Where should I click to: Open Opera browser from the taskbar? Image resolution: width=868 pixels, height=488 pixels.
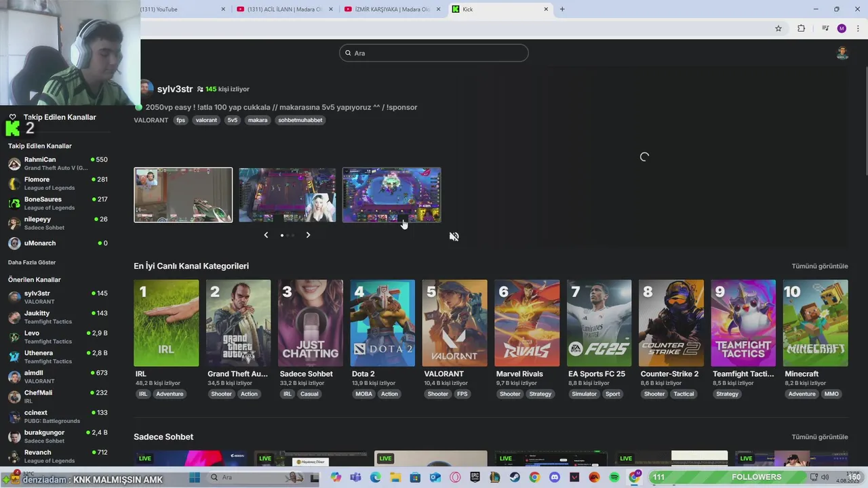tap(455, 478)
